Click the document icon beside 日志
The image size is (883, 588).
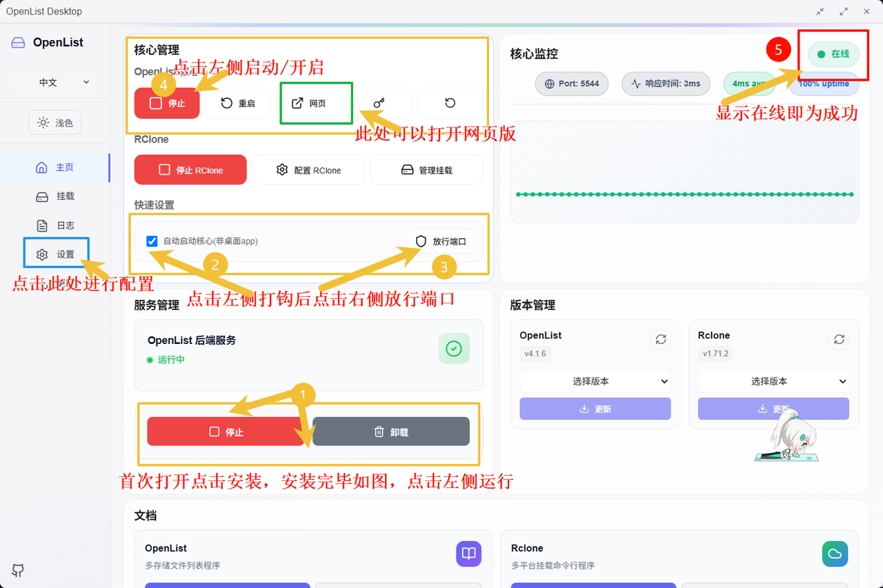42,225
